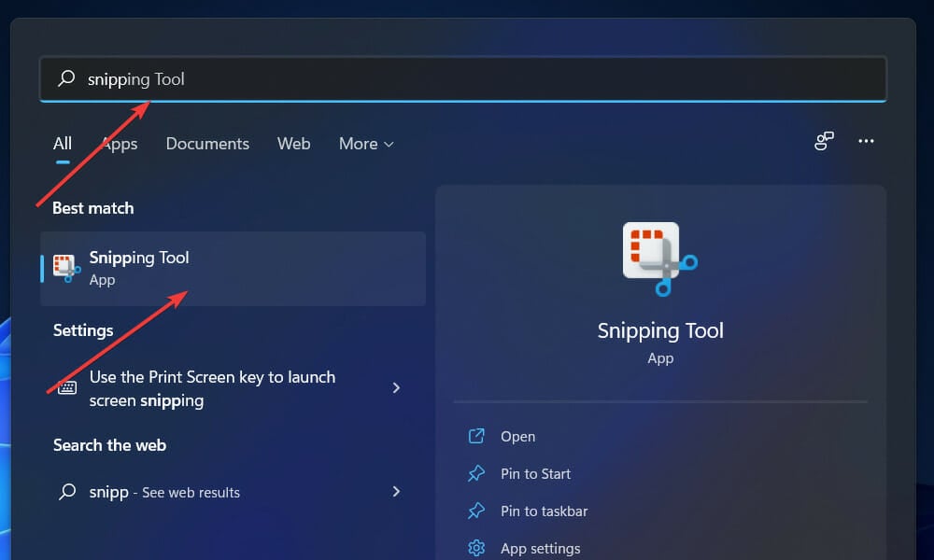The width and height of the screenshot is (934, 560).
Task: Switch to the Web tab
Action: [x=293, y=144]
